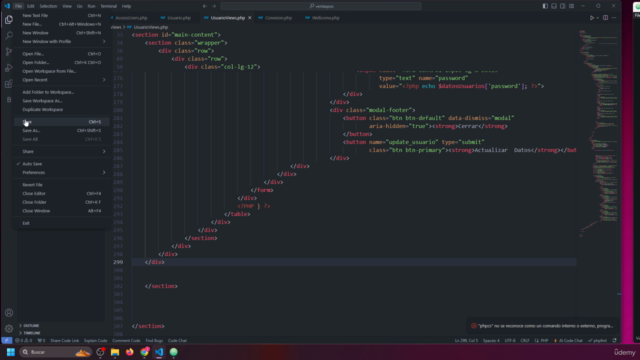The image size is (640, 360).
Task: Click the ventaspos command center search box
Action: 321,6
